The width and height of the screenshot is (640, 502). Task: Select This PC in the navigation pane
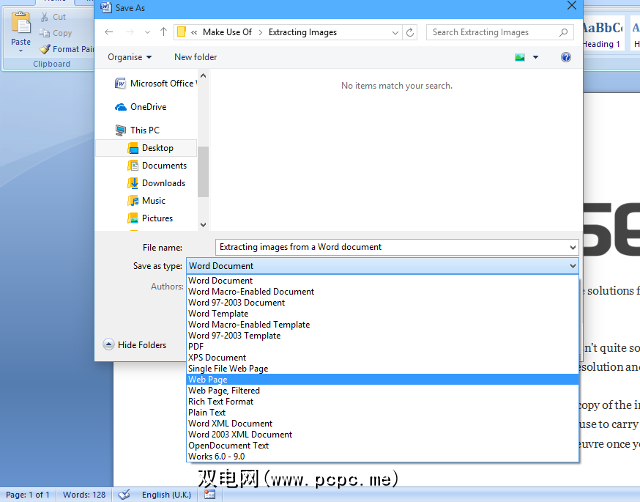point(138,130)
